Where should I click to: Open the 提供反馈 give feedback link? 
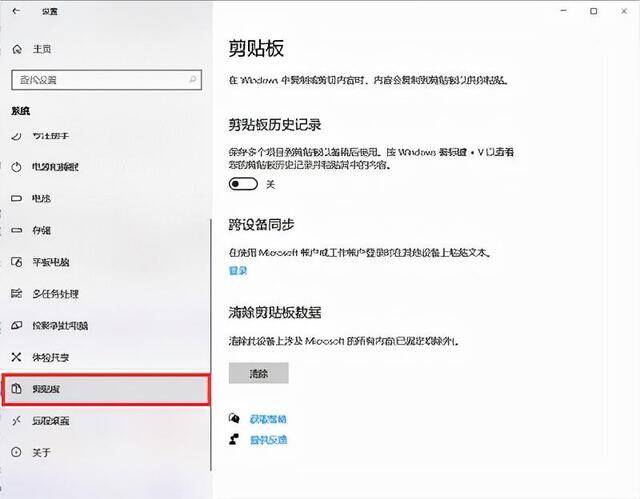pyautogui.click(x=269, y=440)
